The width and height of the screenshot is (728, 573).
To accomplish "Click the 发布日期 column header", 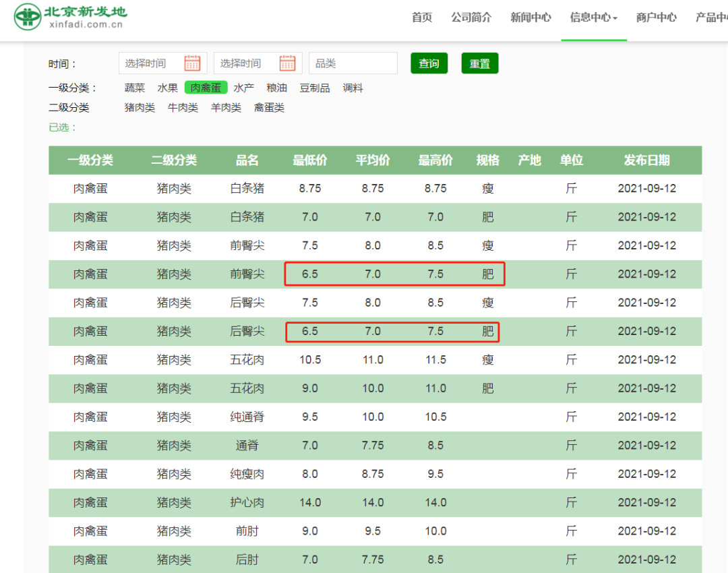I will pyautogui.click(x=646, y=160).
